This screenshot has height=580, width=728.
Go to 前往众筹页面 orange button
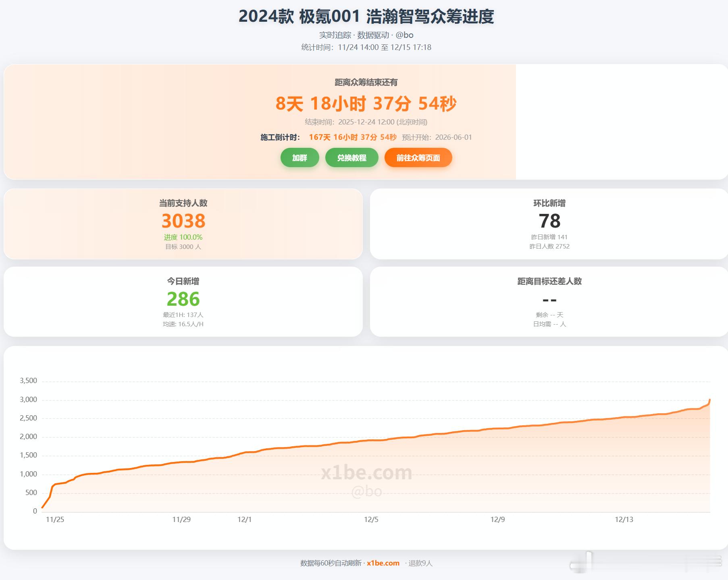(418, 157)
